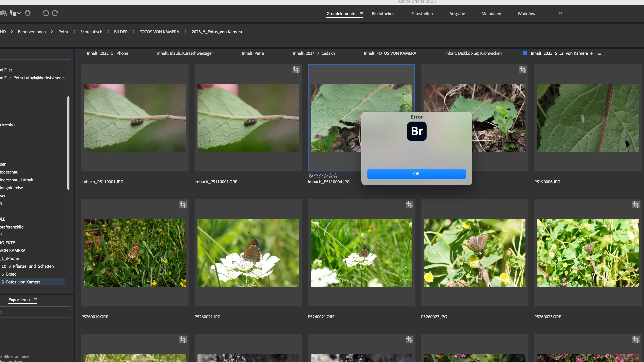Screen dimensions: 644x362
Task: Select the P5260021.JPG butterfly thumbnail
Action: 248,253
